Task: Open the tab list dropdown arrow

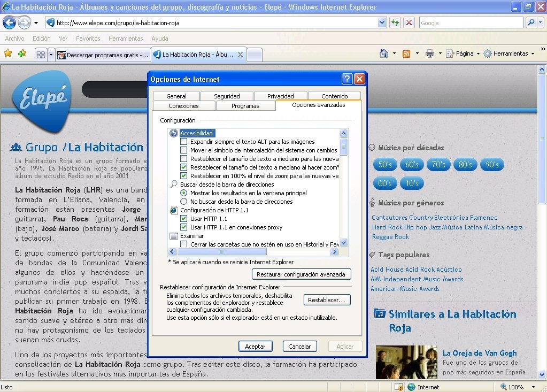Action: point(51,55)
